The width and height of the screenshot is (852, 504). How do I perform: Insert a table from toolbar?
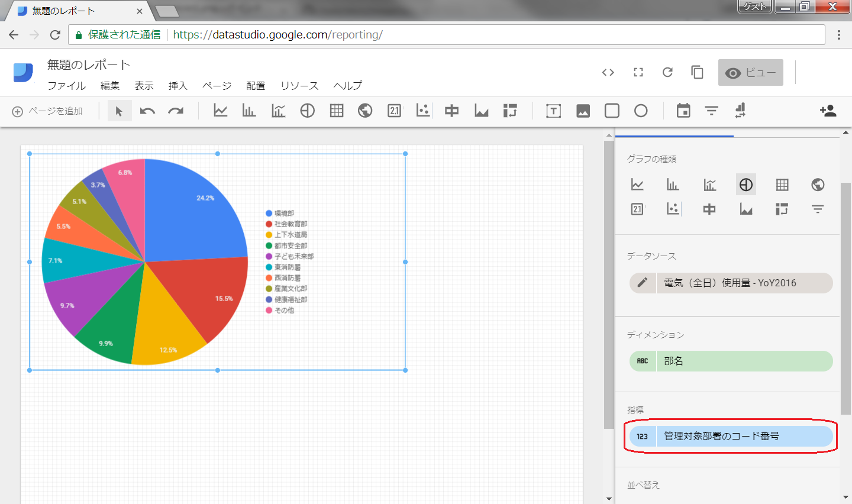pyautogui.click(x=337, y=111)
